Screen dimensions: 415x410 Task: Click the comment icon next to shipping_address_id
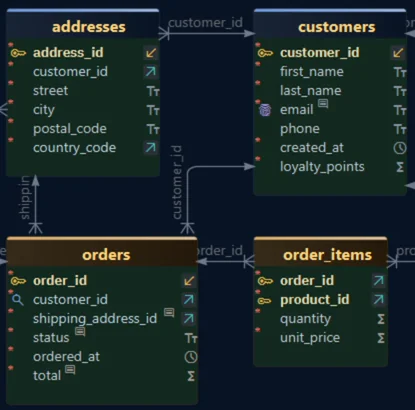click(169, 313)
